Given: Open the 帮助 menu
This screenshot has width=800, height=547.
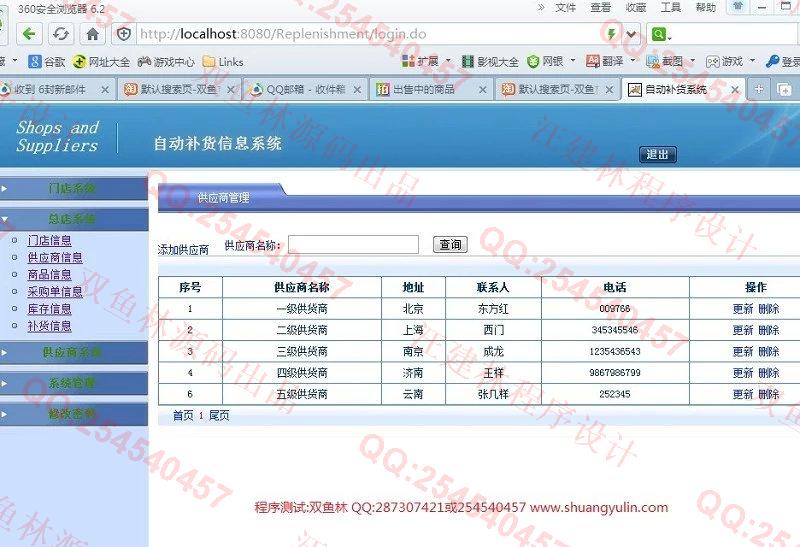Looking at the screenshot, I should pyautogui.click(x=706, y=7).
